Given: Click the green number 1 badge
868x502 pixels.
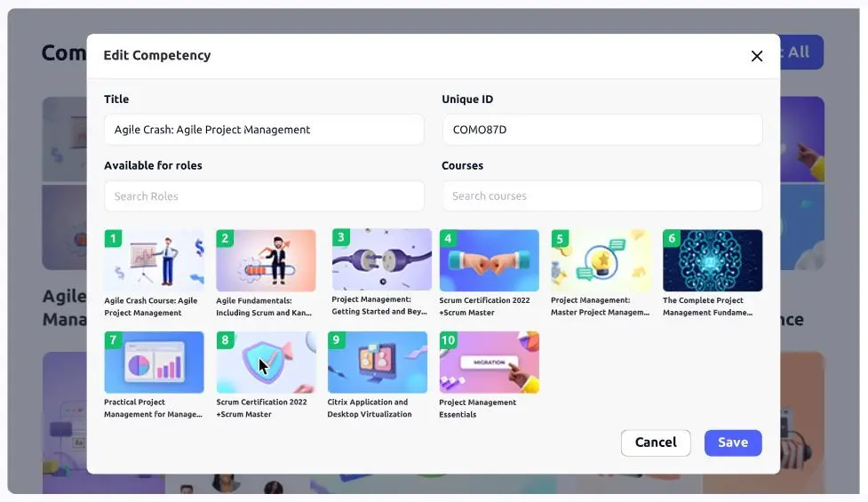Looking at the screenshot, I should click(113, 238).
